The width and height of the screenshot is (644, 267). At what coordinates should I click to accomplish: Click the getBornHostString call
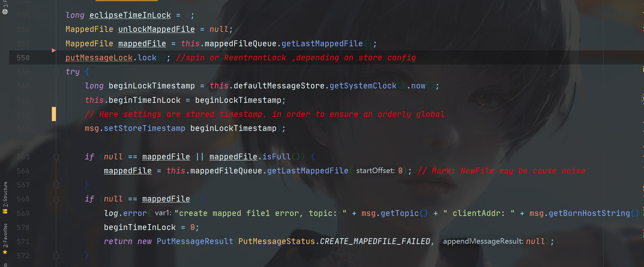[589, 213]
